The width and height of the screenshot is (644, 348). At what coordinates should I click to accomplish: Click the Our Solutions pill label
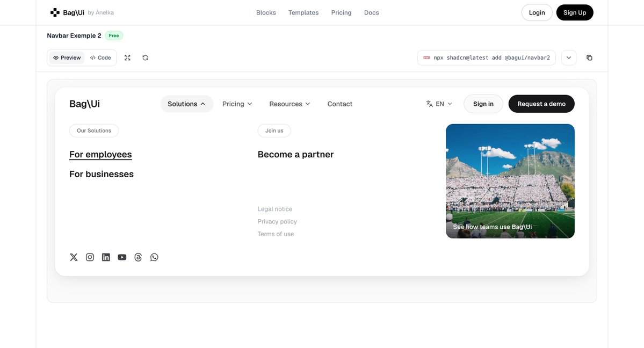pos(94,130)
